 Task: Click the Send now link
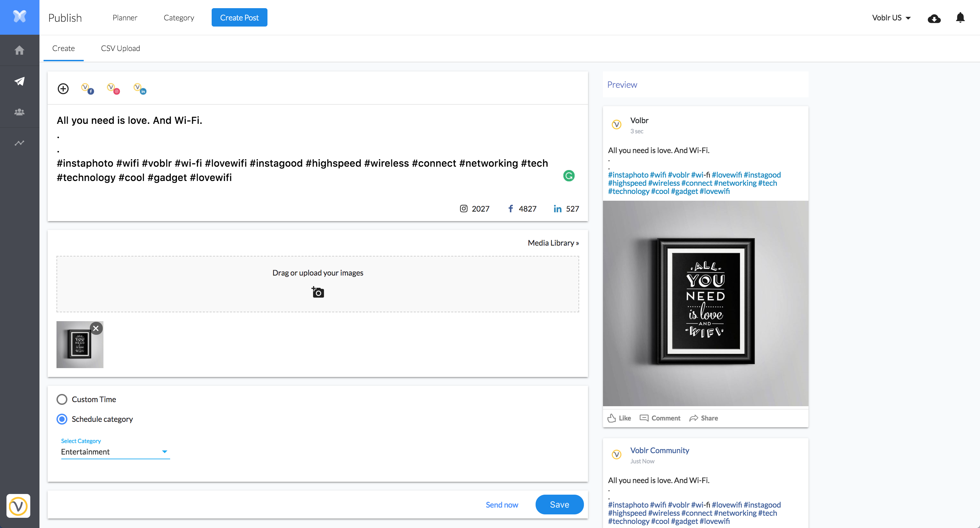point(502,505)
